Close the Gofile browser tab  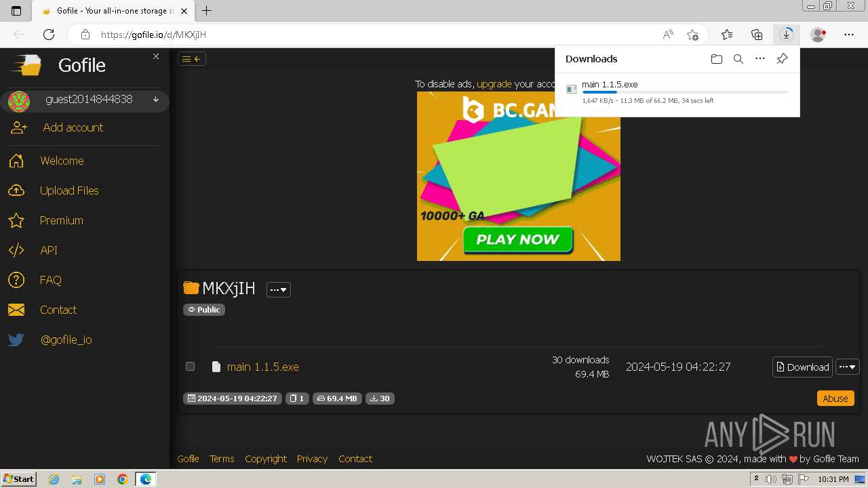tap(184, 11)
